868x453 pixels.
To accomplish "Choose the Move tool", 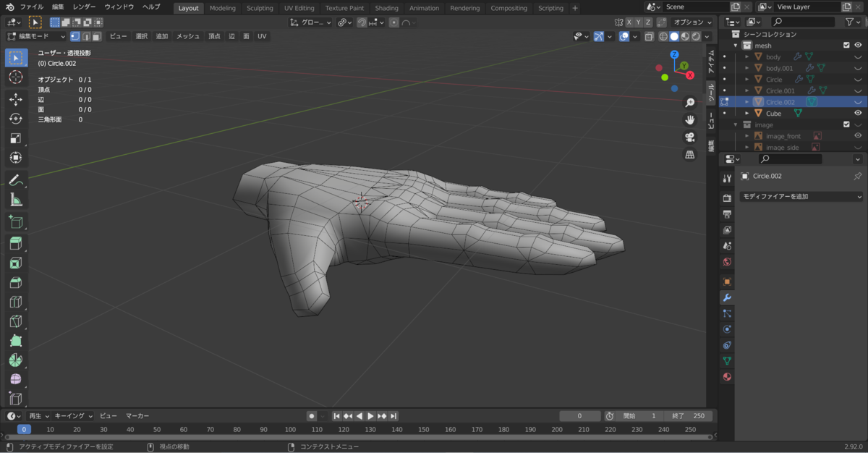I will tap(16, 100).
